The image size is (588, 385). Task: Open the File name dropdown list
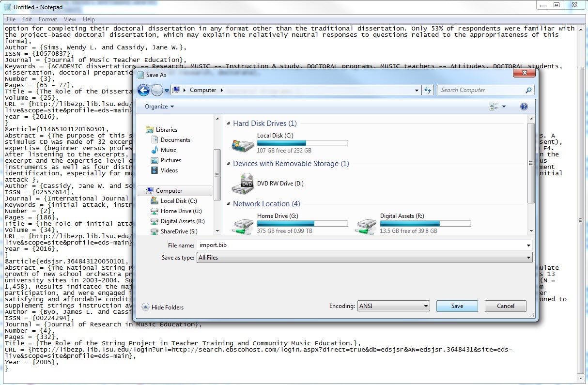pos(528,246)
